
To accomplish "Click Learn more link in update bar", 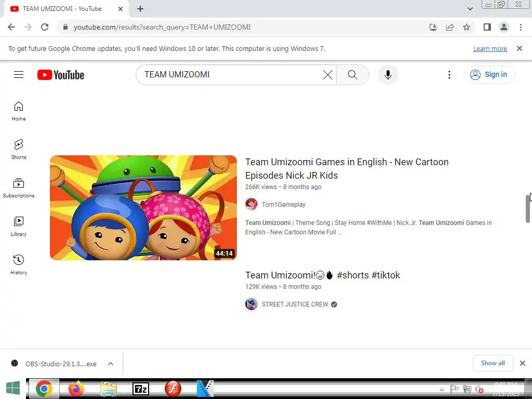I will click(x=490, y=48).
